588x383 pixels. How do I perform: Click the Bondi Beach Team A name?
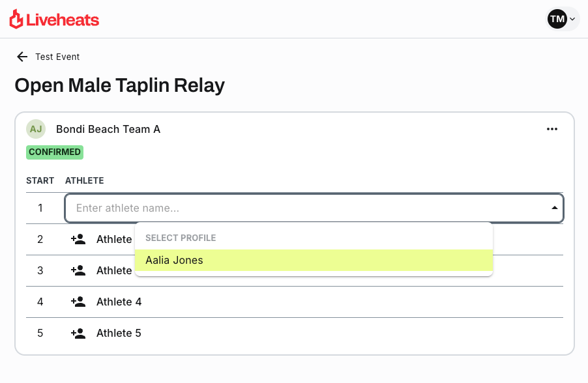pyautogui.click(x=108, y=129)
